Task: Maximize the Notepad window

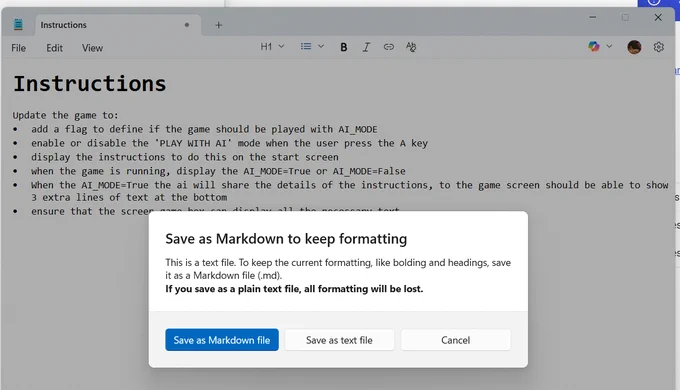Action: point(625,17)
